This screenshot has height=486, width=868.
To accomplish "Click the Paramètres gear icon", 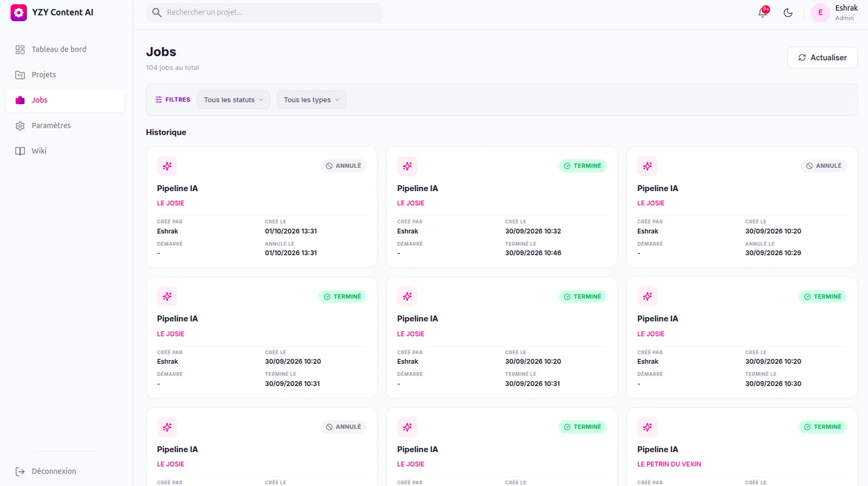I will pyautogui.click(x=20, y=126).
